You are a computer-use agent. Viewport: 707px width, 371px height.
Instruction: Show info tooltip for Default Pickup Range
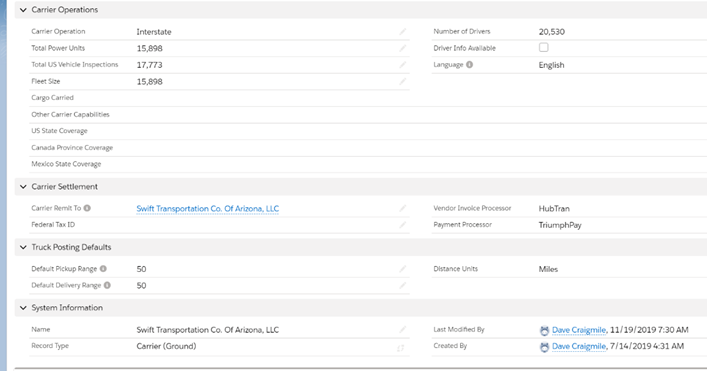[x=103, y=269]
